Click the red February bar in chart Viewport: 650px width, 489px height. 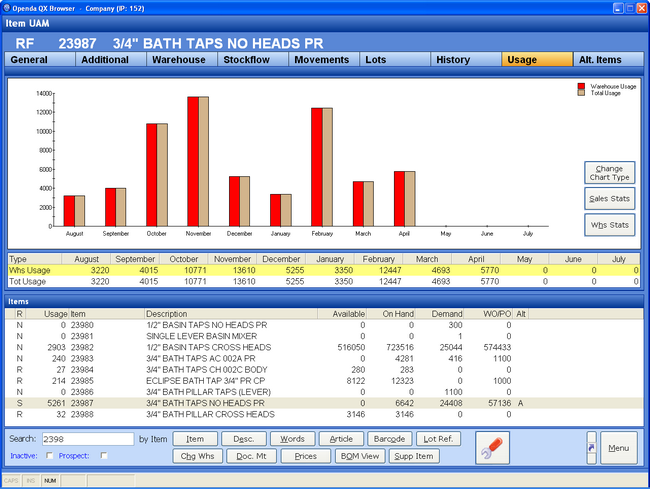coord(317,167)
